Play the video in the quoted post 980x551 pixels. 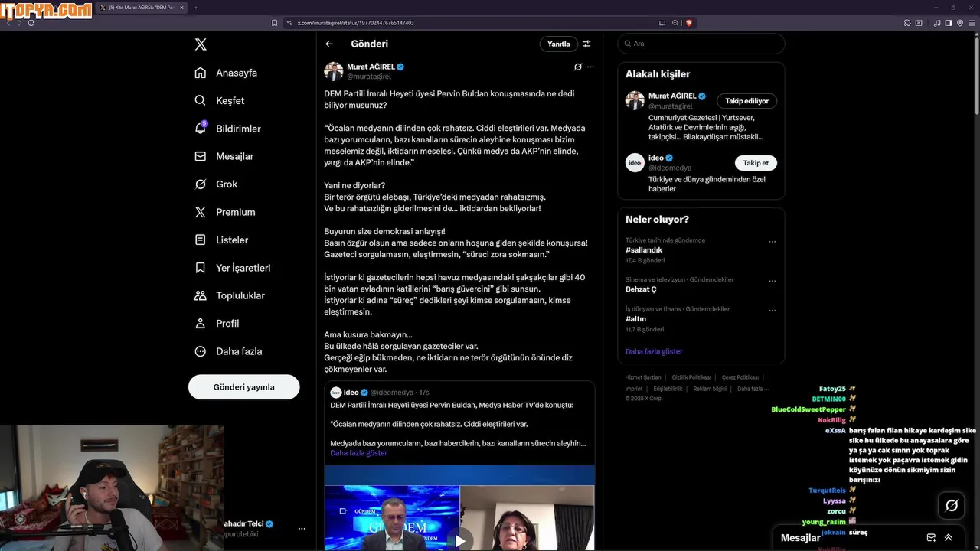pyautogui.click(x=460, y=541)
